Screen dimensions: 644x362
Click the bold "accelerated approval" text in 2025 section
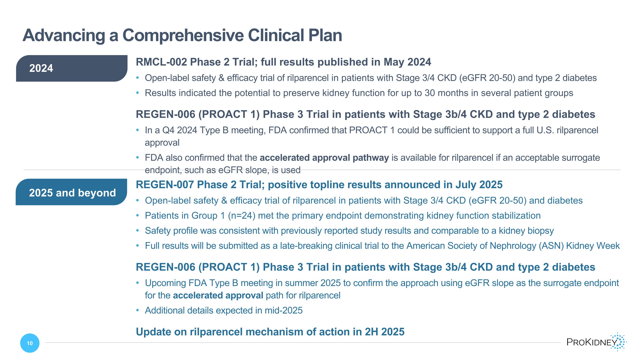coord(218,295)
